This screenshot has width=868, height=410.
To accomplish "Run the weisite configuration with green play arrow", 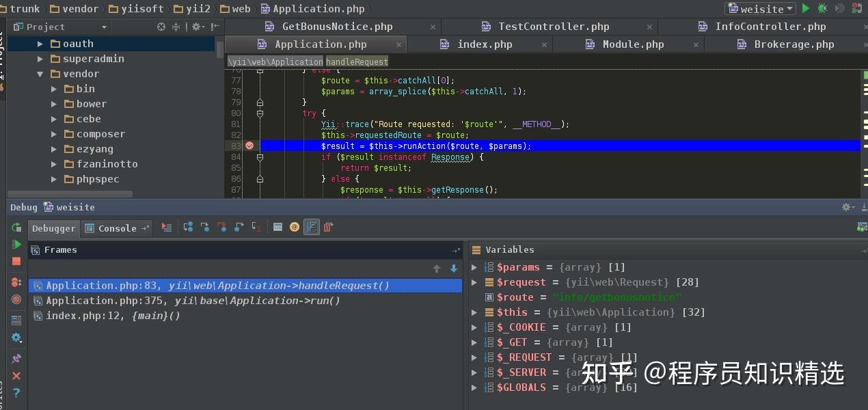I will coord(806,9).
